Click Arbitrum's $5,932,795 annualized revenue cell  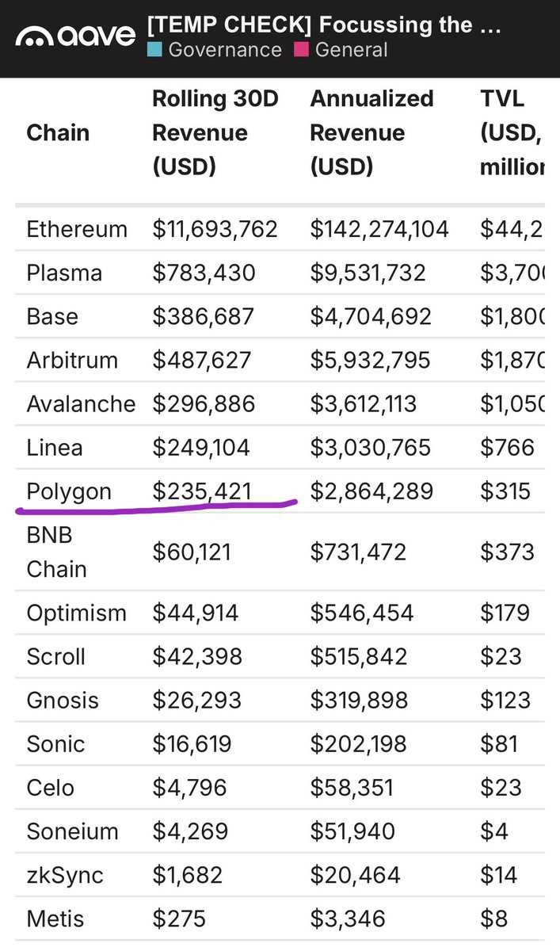click(x=370, y=361)
